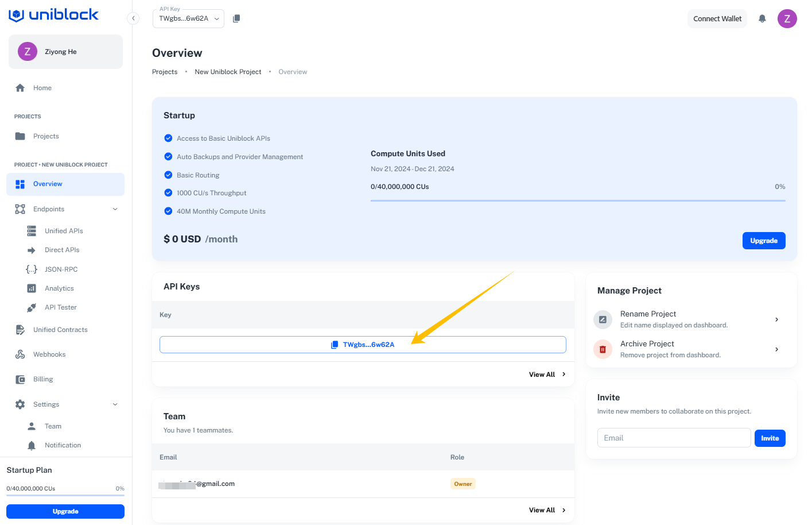Viewport: 812px width, 525px height.
Task: Click the Team person icon
Action: coord(32,426)
